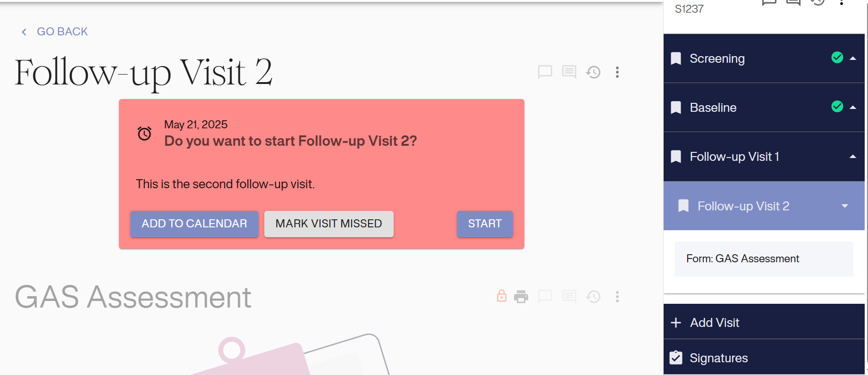Open the Signatures sidebar item

coord(718,358)
